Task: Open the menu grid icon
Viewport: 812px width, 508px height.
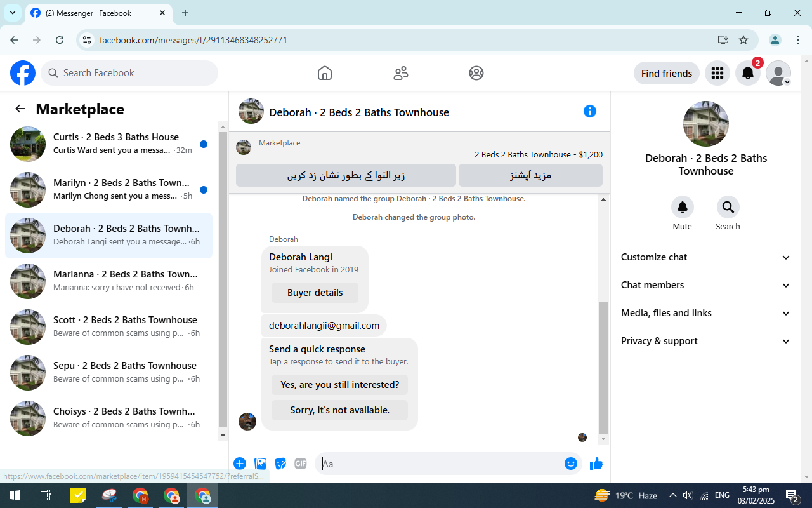Action: (717, 73)
